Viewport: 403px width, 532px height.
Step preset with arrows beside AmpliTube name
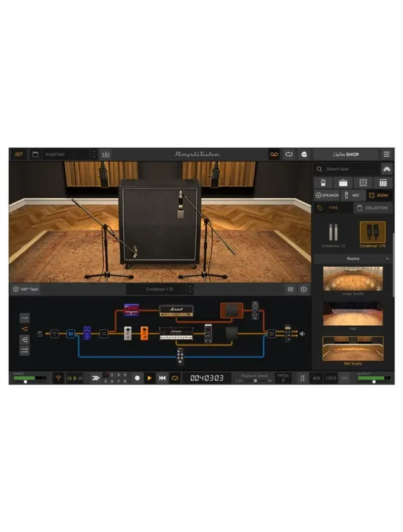coord(94,154)
